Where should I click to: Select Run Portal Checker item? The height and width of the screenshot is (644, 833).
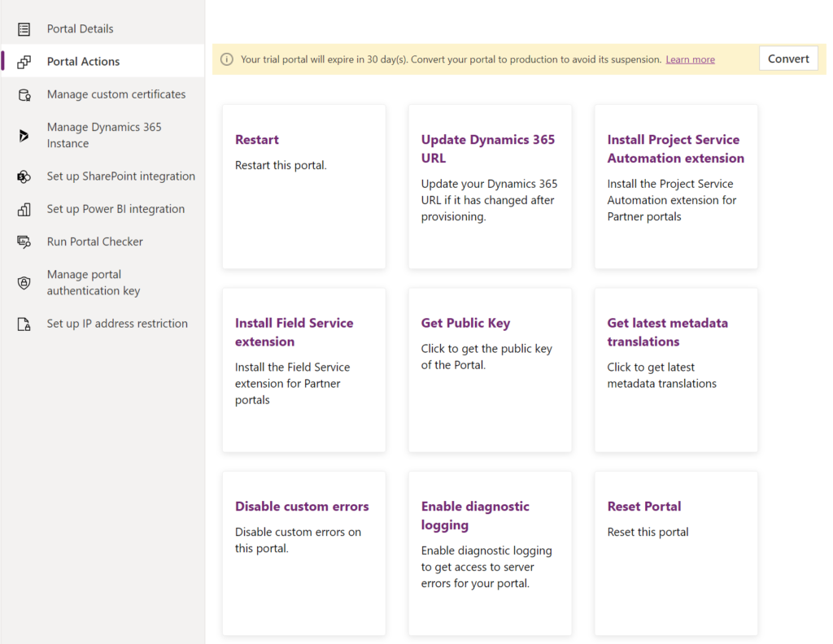coord(102,241)
